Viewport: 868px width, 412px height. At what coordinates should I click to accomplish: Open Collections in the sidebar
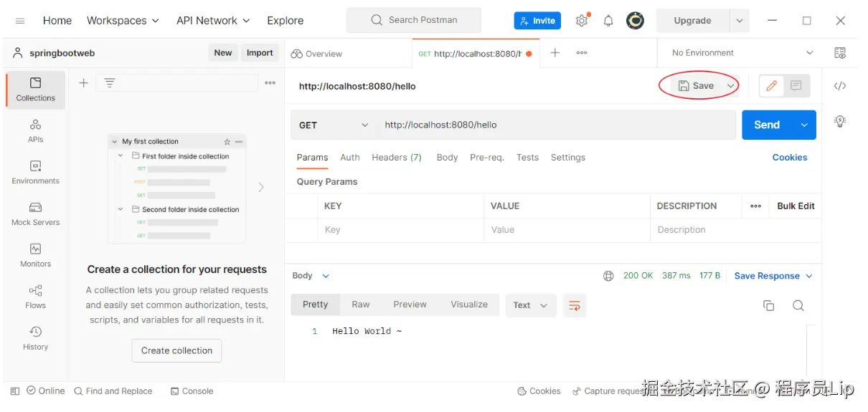[x=35, y=90]
